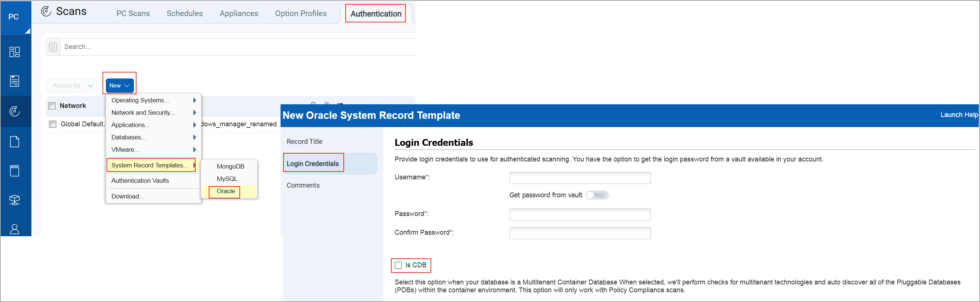Viewport: 980px width, 302px height.
Task: Enable the Is CDB checkbox
Action: (398, 265)
